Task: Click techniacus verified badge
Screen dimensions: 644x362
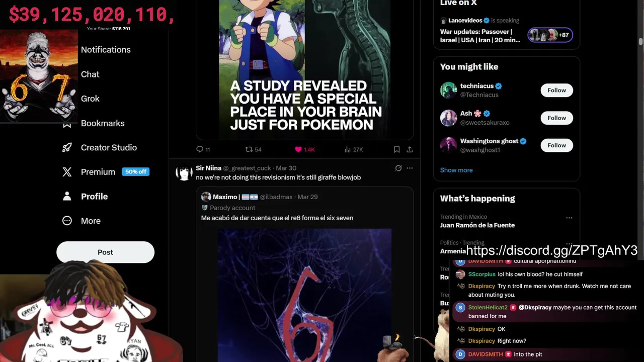Action: tap(499, 86)
